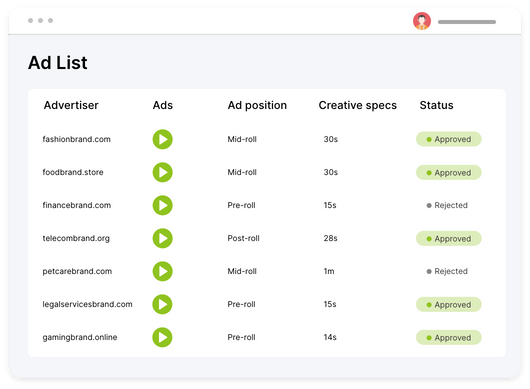The width and height of the screenshot is (530, 389).
Task: Open the user profile avatar
Action: (x=422, y=21)
